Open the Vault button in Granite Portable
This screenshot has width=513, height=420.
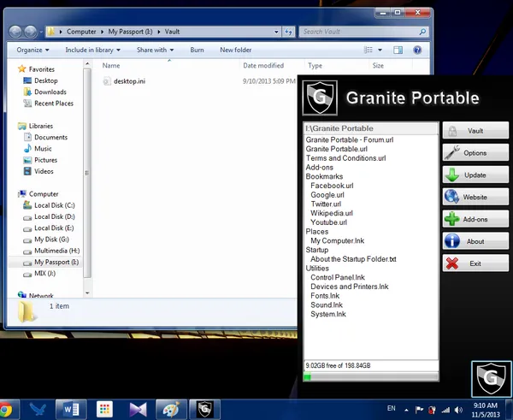[x=475, y=131]
